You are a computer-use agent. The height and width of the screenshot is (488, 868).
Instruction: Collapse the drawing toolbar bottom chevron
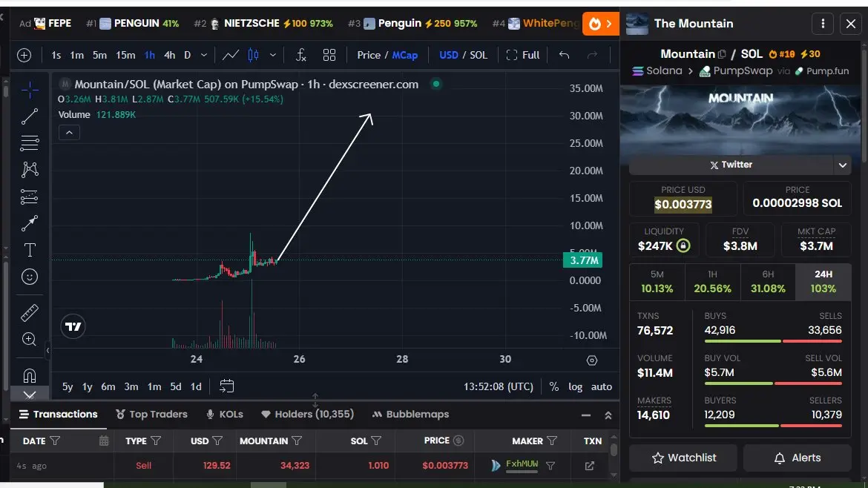[30, 395]
